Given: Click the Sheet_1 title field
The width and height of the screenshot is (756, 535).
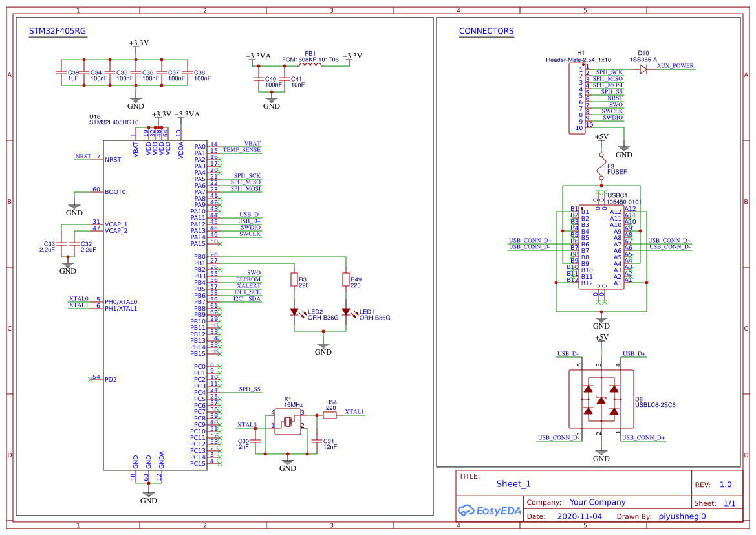Looking at the screenshot, I should click(512, 483).
